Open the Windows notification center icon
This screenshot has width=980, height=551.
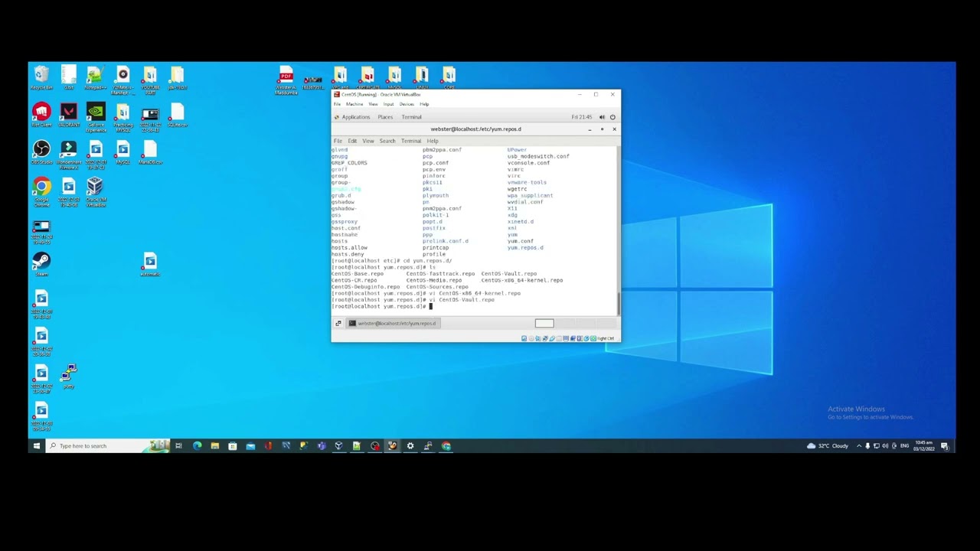[x=945, y=446]
